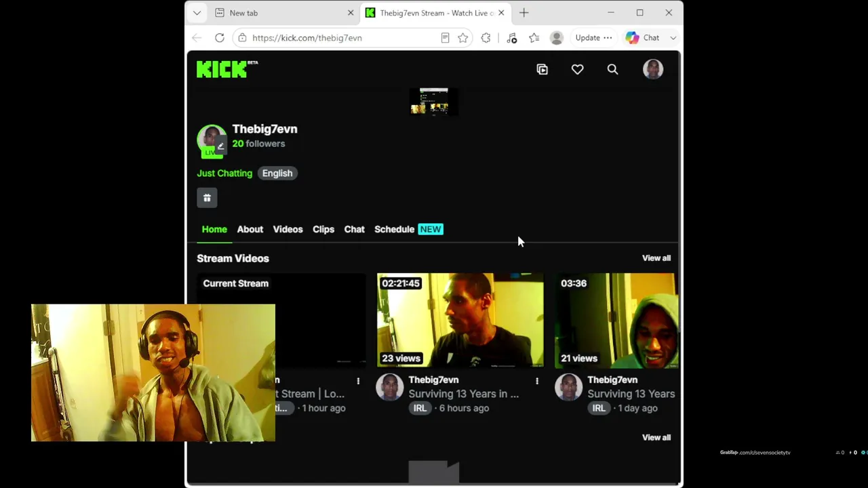Close the Thebig7evn Stream tab

point(501,13)
